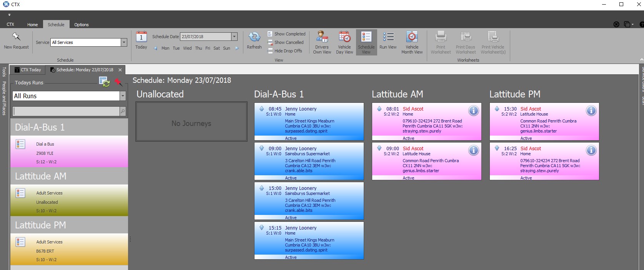The width and height of the screenshot is (644, 270).
Task: Toggle Show Cancelled journeys
Action: coord(286,42)
